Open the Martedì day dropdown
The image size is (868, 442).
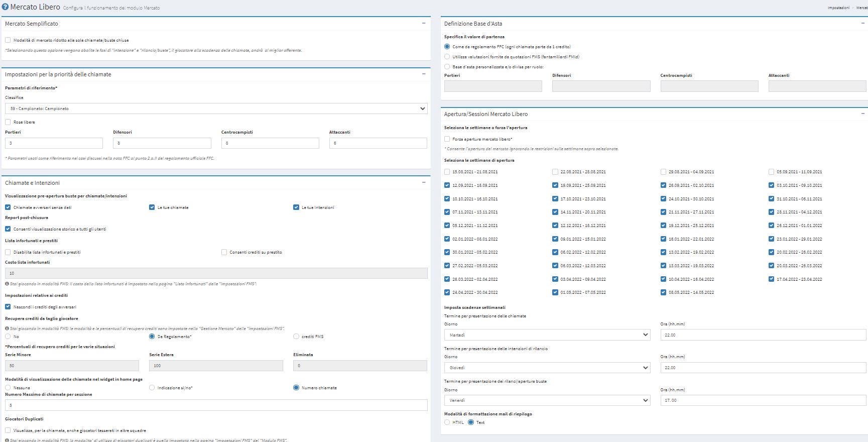(547, 335)
